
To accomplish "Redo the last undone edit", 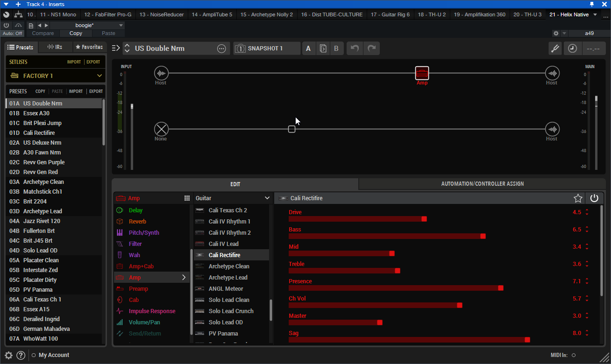I will pos(372,49).
